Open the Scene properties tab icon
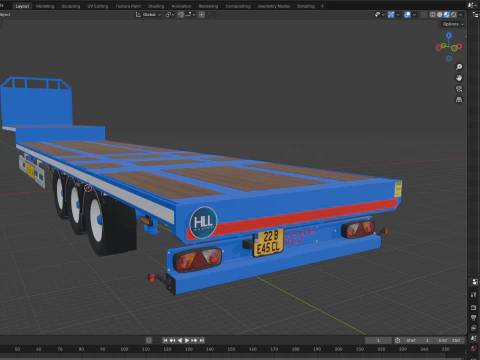The height and width of the screenshot is (360, 480). point(474,339)
